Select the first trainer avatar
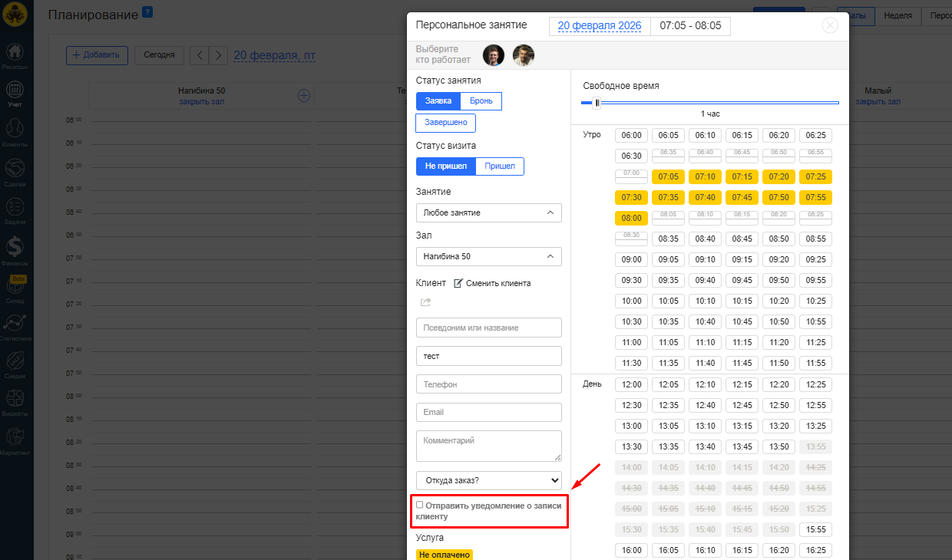This screenshot has width=952, height=560. coord(494,55)
